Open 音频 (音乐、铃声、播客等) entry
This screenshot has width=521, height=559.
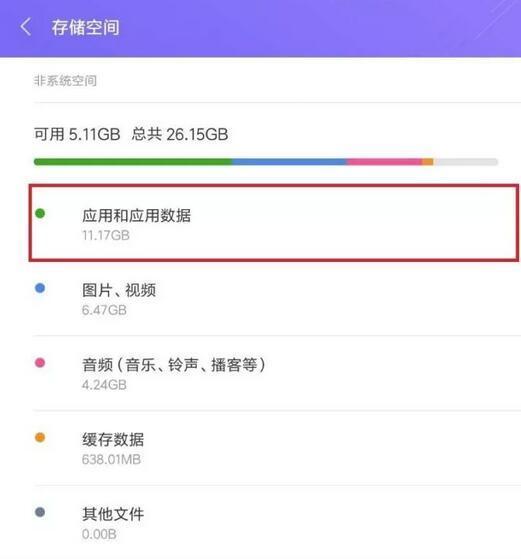pyautogui.click(x=277, y=373)
